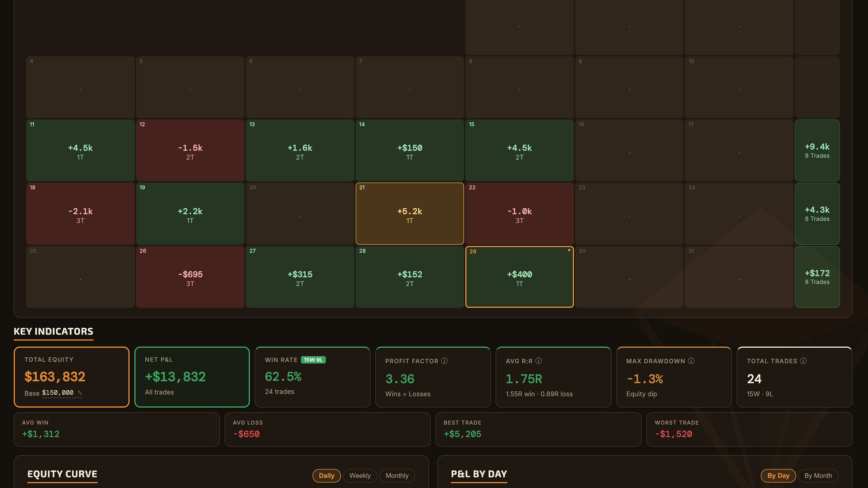
Task: Select the By Day P&L option
Action: (778, 475)
